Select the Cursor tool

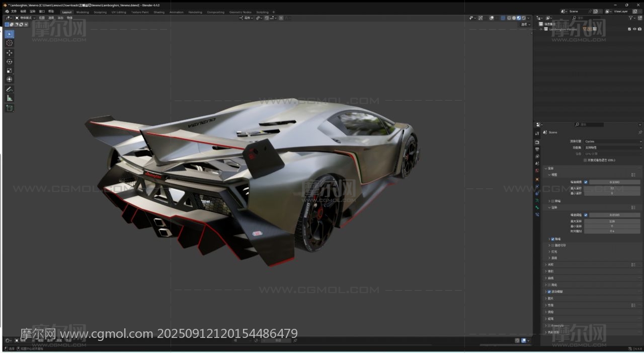(10, 43)
